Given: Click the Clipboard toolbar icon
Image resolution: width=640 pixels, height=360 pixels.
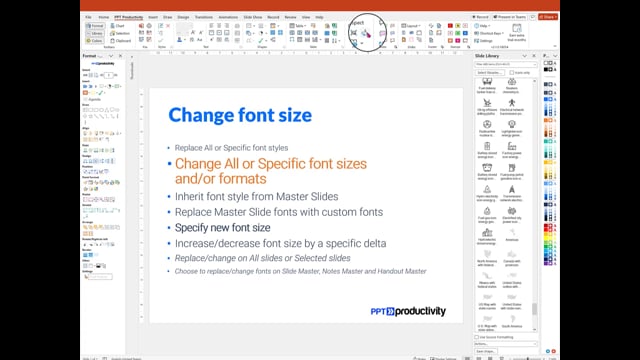Looking at the screenshot, I should [121, 41].
